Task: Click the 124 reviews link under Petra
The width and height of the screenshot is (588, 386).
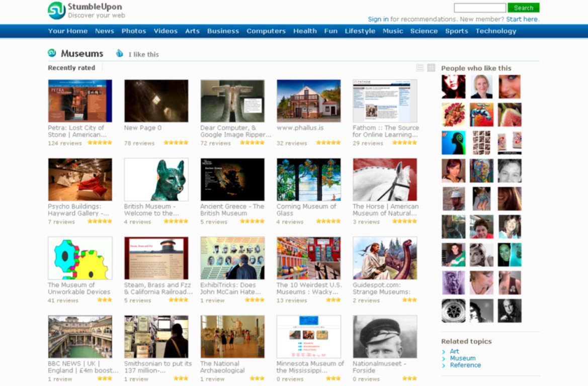Action: [64, 143]
